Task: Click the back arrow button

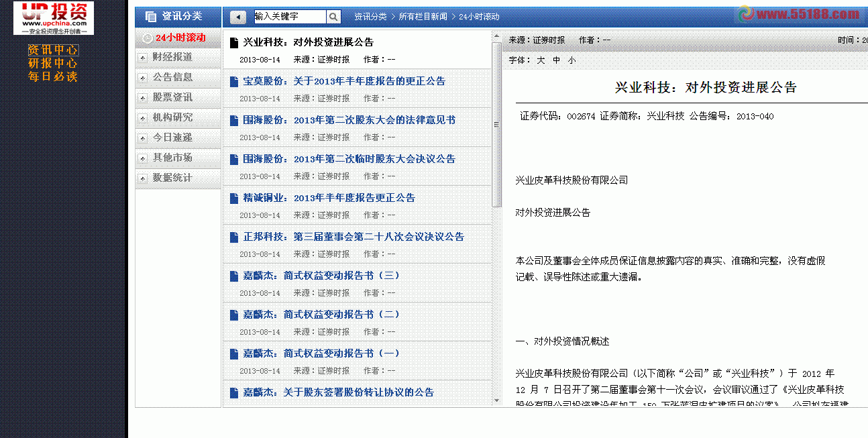Action: pos(237,17)
